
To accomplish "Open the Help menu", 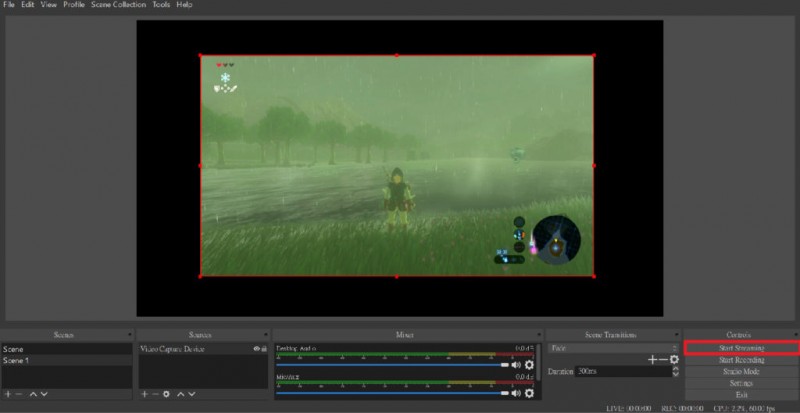I will pos(184,5).
